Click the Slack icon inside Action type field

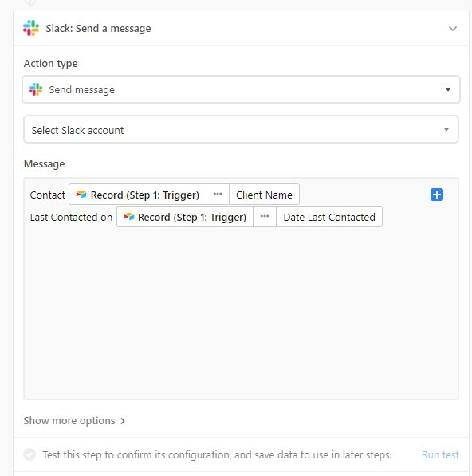(x=36, y=89)
